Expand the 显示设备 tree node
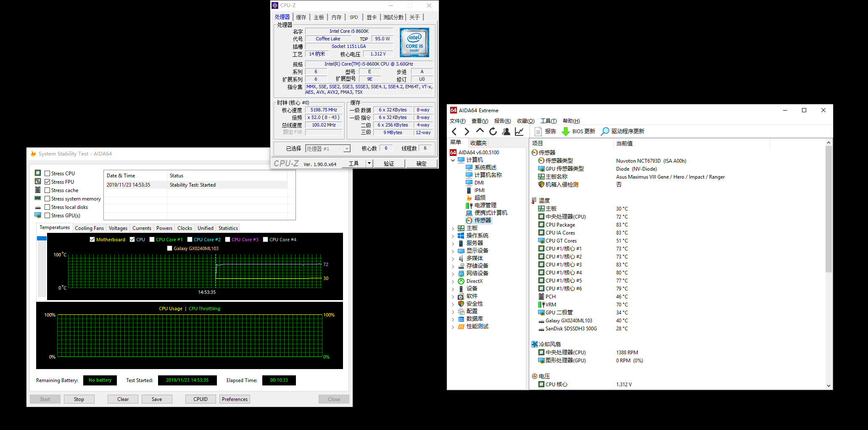The image size is (868, 430). pyautogui.click(x=454, y=250)
